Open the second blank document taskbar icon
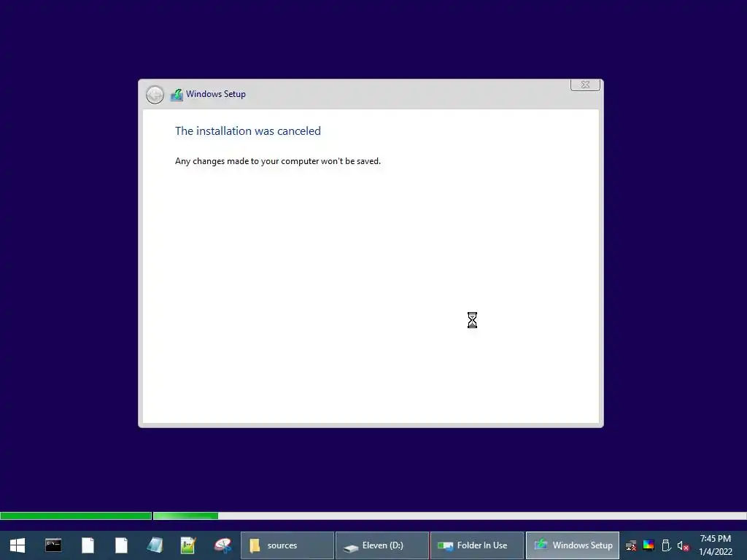 122,545
